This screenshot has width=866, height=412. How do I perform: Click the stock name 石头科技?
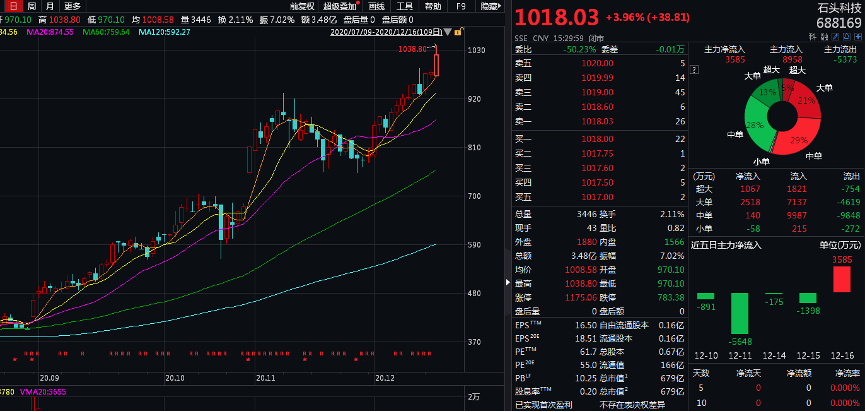click(839, 8)
